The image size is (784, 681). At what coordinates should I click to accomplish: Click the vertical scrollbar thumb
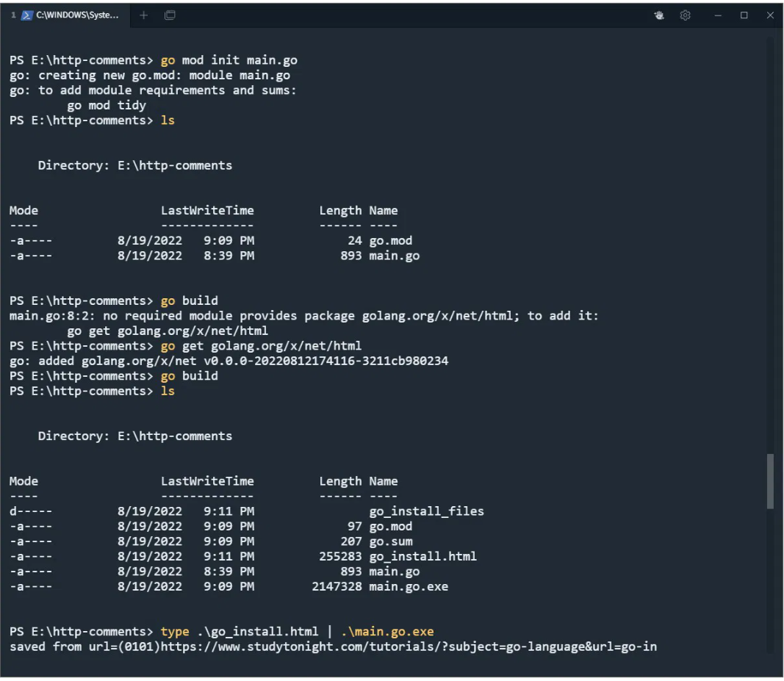[x=769, y=481]
